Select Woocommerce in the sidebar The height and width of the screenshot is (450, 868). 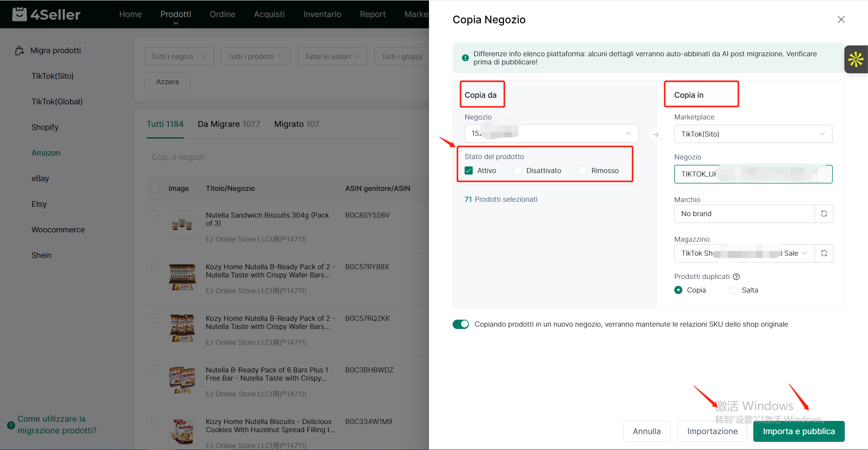(58, 230)
